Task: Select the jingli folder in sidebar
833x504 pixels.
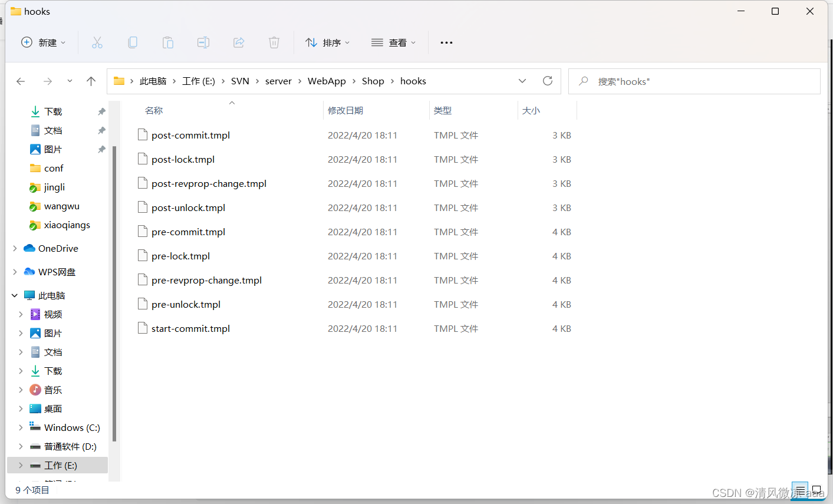Action: (x=54, y=187)
